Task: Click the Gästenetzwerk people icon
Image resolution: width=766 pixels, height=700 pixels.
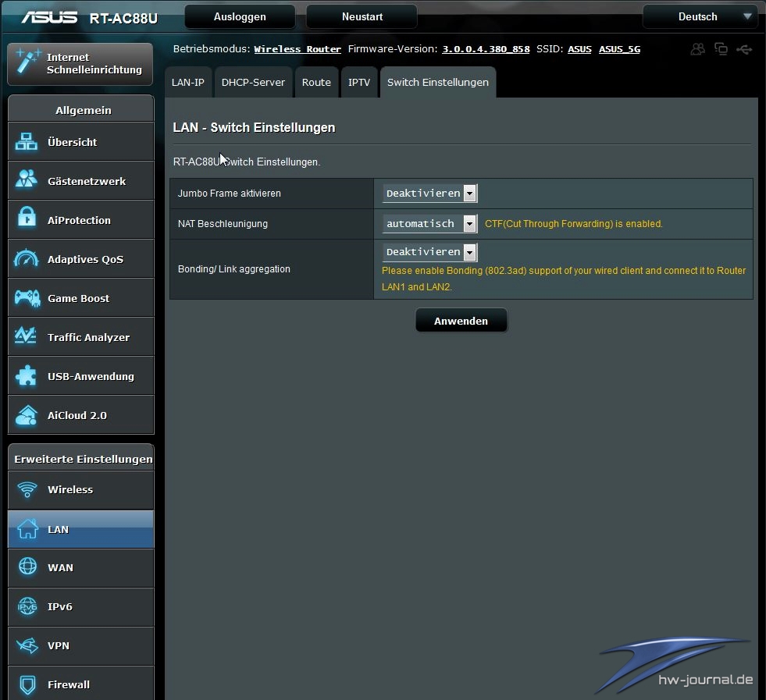Action: pyautogui.click(x=27, y=179)
